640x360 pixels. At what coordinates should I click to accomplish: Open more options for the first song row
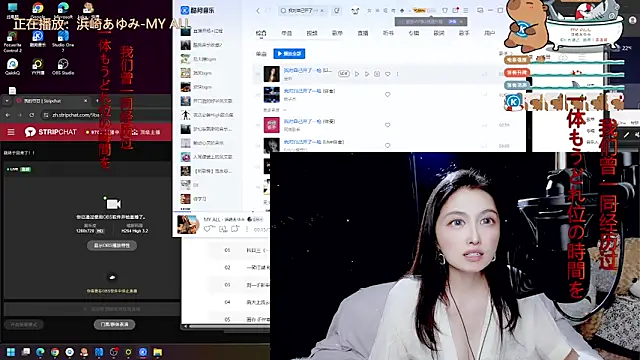tap(398, 74)
